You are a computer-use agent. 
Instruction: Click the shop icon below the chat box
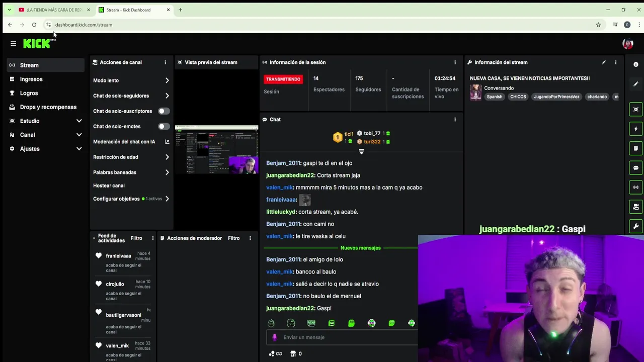293,354
